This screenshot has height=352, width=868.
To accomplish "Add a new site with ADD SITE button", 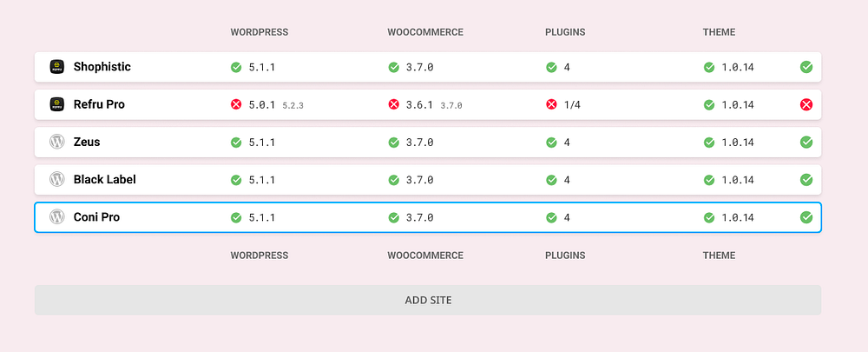I will point(428,300).
